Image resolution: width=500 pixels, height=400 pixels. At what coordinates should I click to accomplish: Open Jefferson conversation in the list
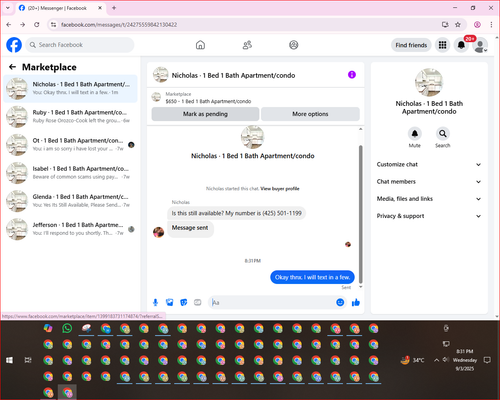(x=70, y=229)
